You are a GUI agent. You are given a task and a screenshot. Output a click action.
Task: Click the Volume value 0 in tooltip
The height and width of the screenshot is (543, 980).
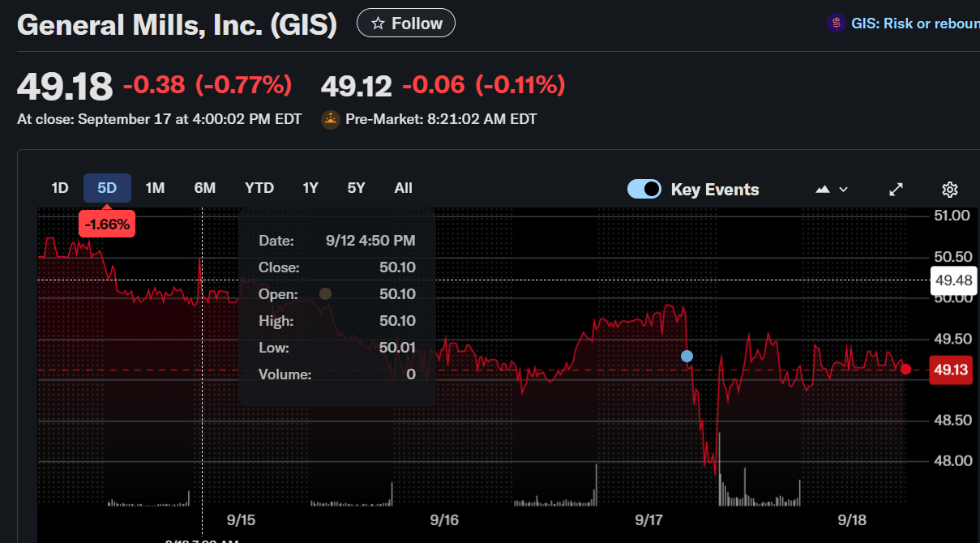click(411, 374)
